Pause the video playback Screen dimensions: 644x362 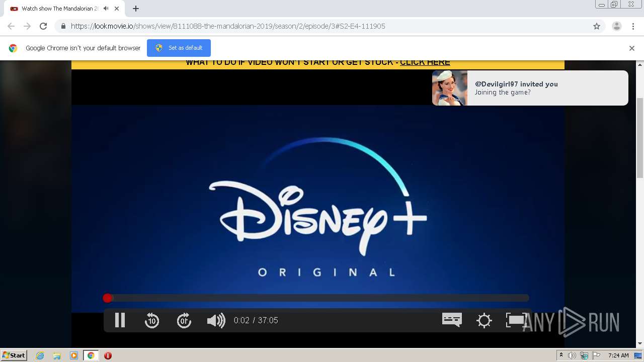coord(120,320)
